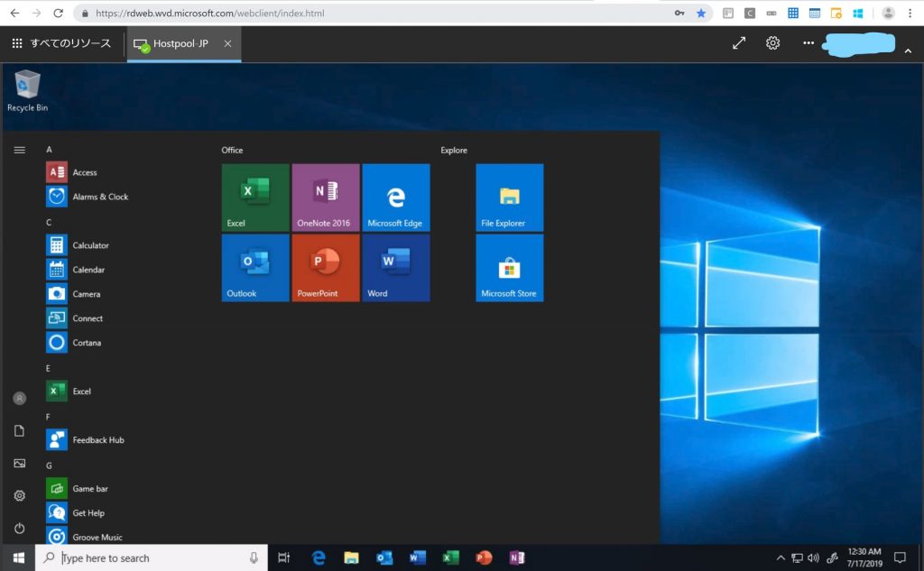
Task: Click the pen icon in system tray
Action: [x=832, y=557]
